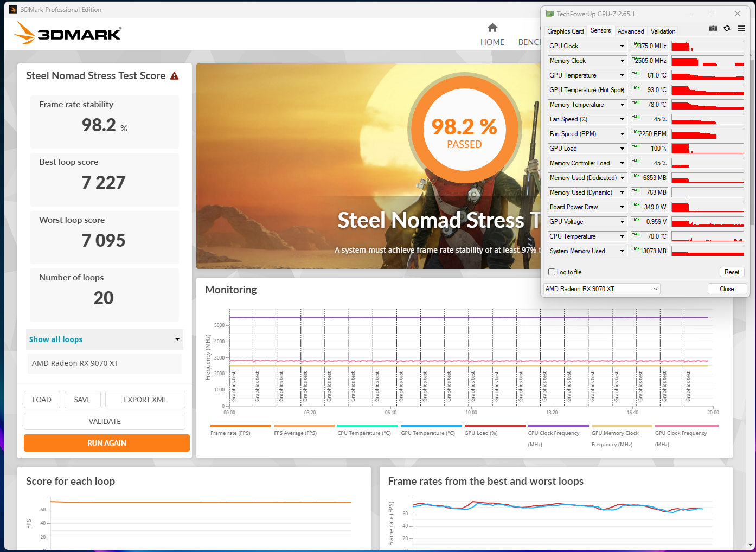Screen dimensions: 756x552
Task: Open the GPU Voltage sensor dropdown
Action: click(622, 222)
